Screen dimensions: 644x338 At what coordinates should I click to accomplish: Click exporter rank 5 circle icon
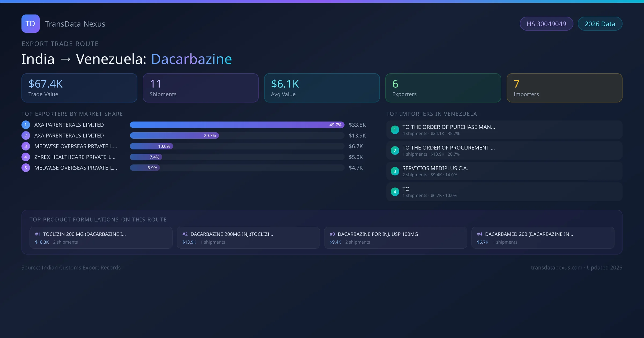(x=26, y=168)
